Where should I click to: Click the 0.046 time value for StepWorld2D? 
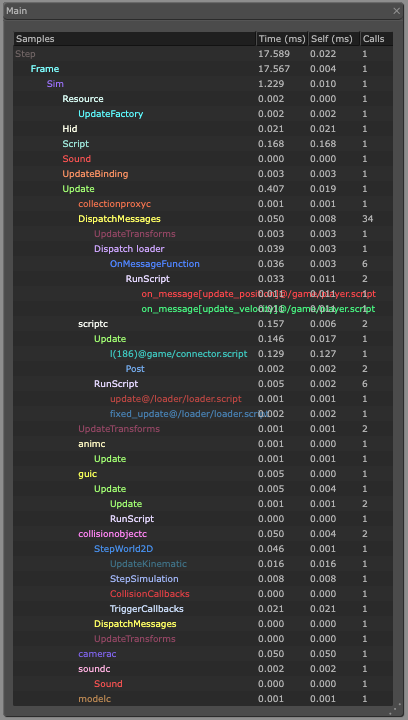point(271,549)
